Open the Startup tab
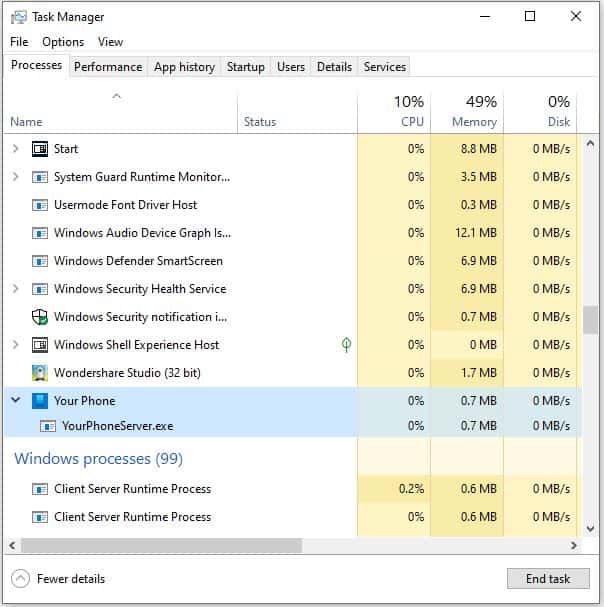This screenshot has height=607, width=604. [x=245, y=67]
